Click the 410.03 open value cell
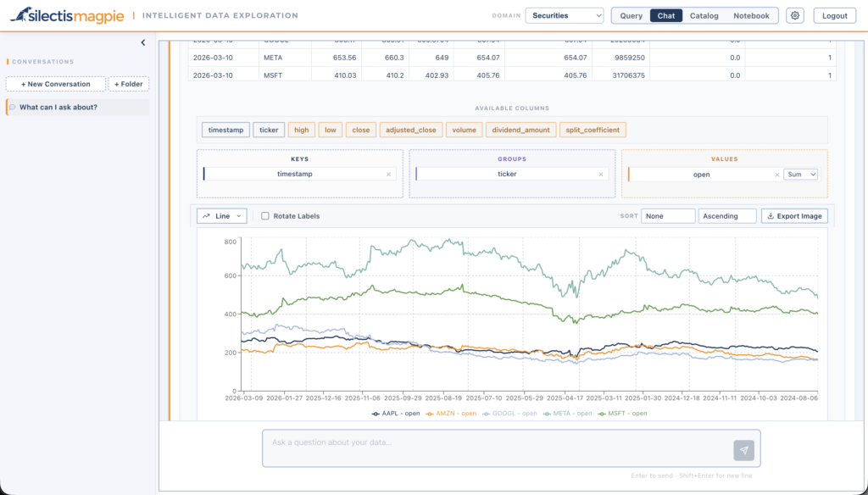 point(337,75)
